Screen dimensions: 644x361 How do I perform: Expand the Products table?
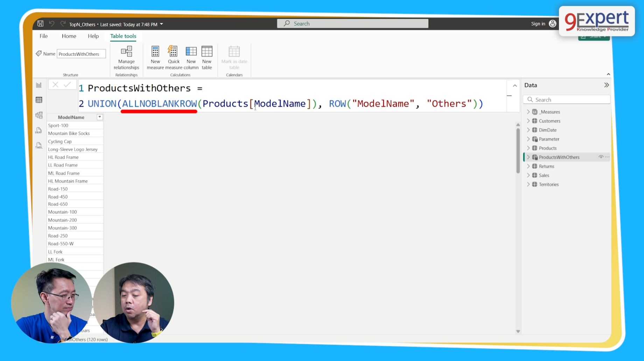[528, 148]
